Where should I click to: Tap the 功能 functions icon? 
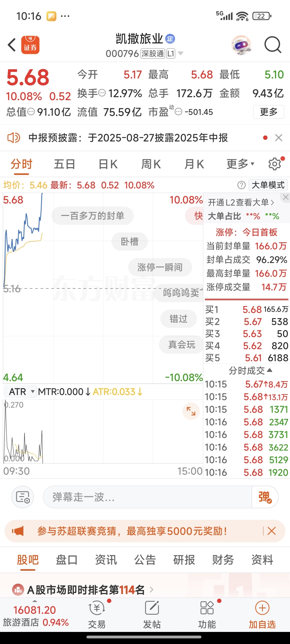207,614
